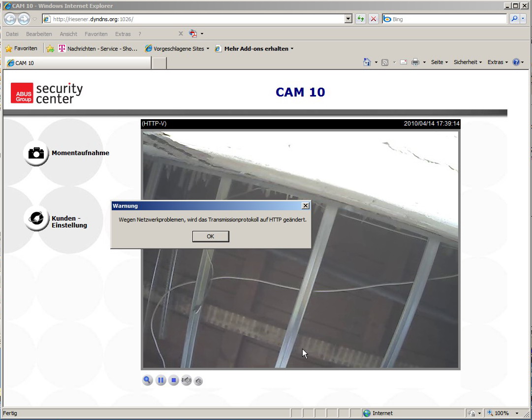This screenshot has width=532, height=420.
Task: Click the Kunden - Einstellung label
Action: (69, 222)
